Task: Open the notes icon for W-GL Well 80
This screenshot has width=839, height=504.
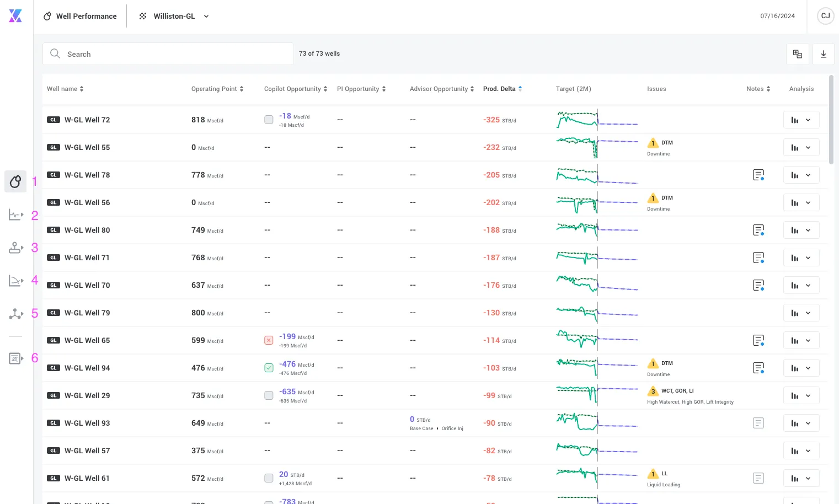Action: tap(758, 230)
